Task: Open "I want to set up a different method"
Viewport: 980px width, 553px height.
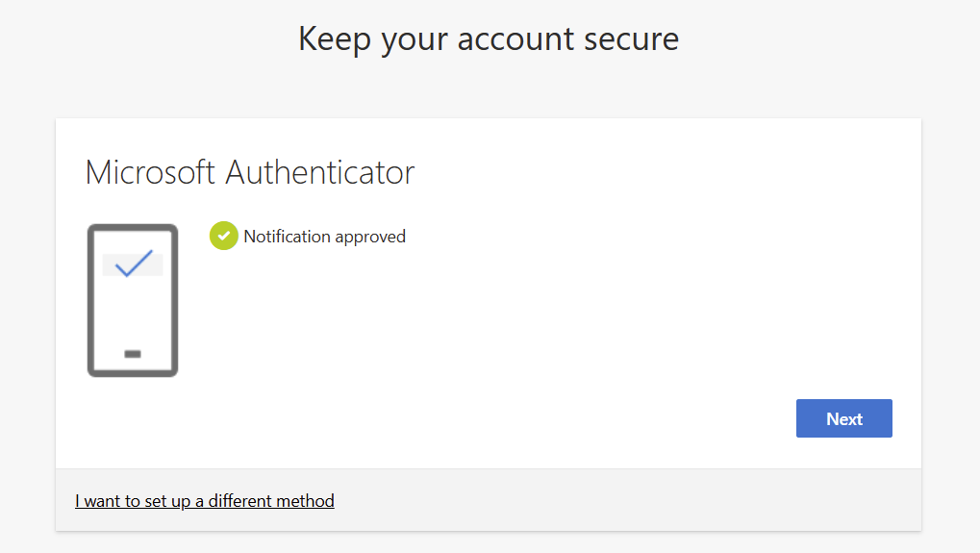Action: pos(205,501)
